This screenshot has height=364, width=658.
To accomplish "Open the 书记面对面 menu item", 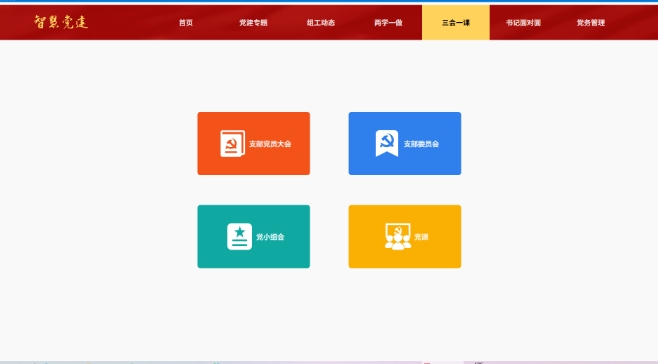I will 523,23.
